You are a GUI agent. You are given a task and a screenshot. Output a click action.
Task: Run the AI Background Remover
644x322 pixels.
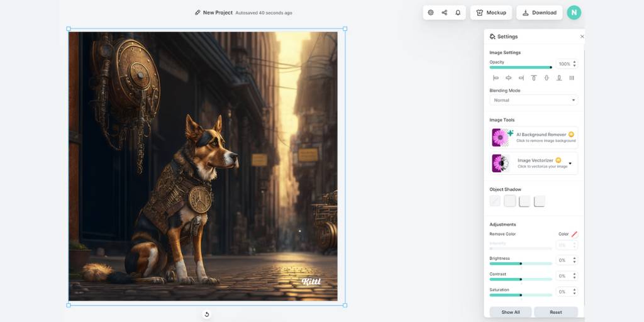point(533,138)
